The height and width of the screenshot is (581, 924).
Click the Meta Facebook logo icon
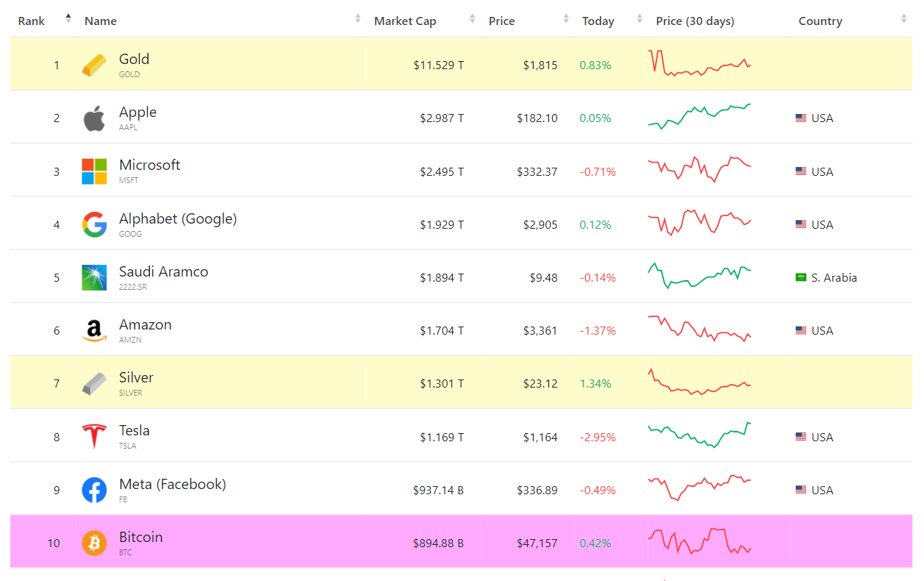point(94,490)
